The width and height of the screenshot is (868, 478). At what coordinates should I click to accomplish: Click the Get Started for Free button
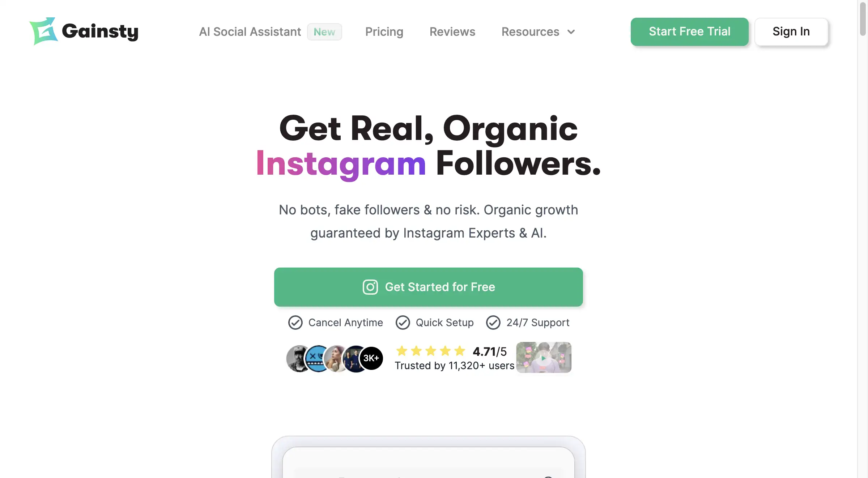click(429, 287)
